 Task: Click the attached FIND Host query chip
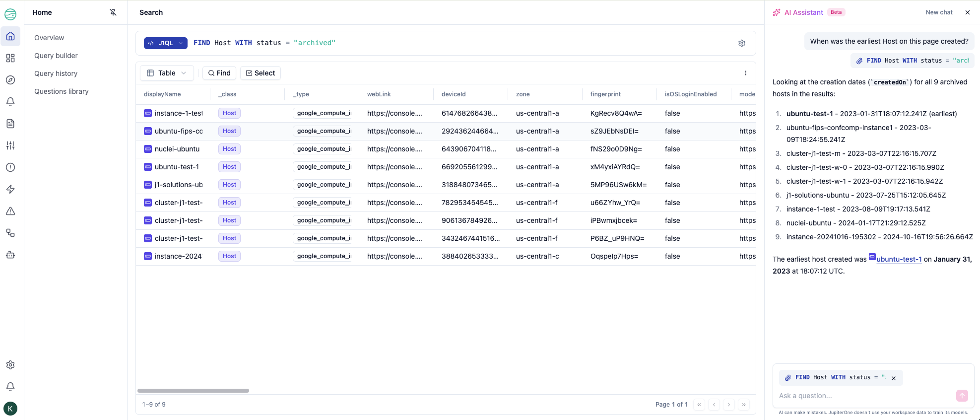(912, 61)
